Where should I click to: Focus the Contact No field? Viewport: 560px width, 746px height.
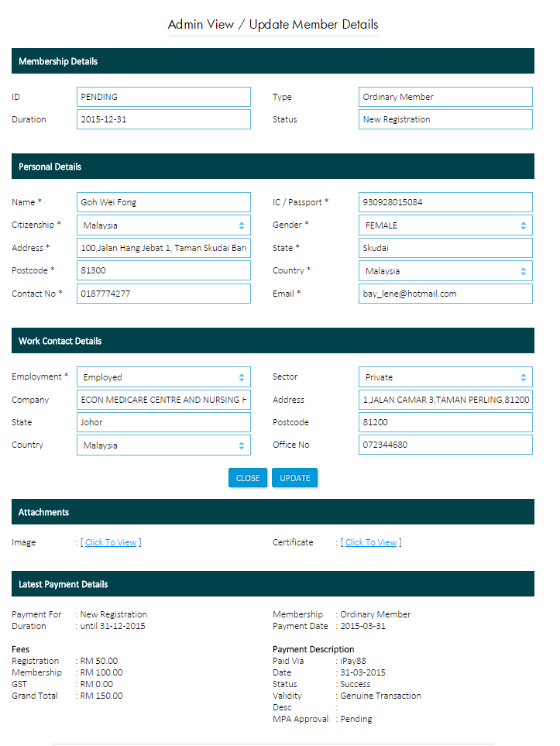pyautogui.click(x=163, y=294)
